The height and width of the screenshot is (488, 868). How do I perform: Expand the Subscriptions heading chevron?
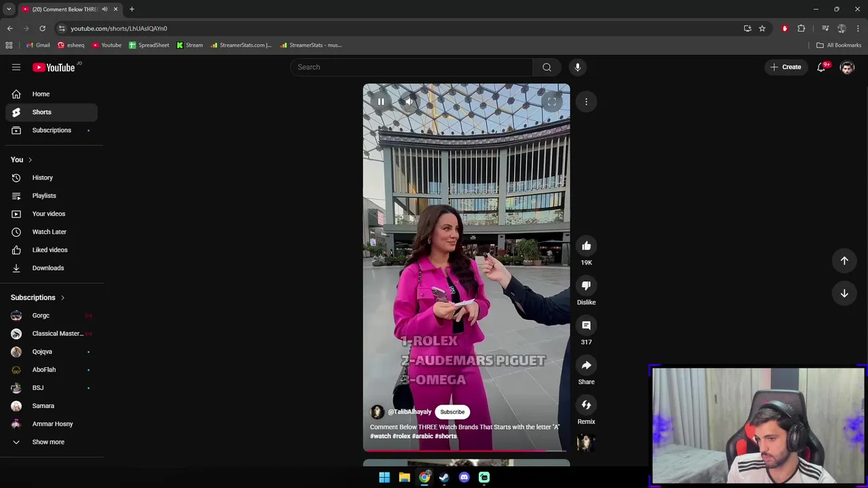point(62,298)
